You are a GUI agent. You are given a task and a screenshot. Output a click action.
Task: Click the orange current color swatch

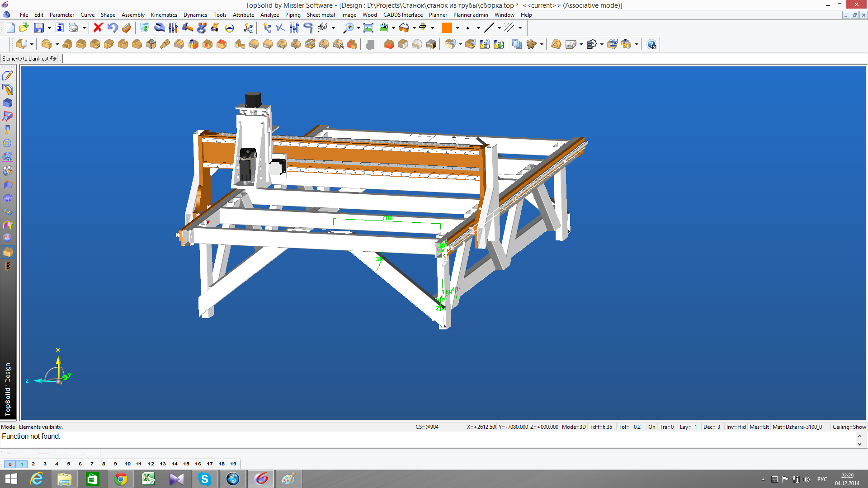point(447,28)
